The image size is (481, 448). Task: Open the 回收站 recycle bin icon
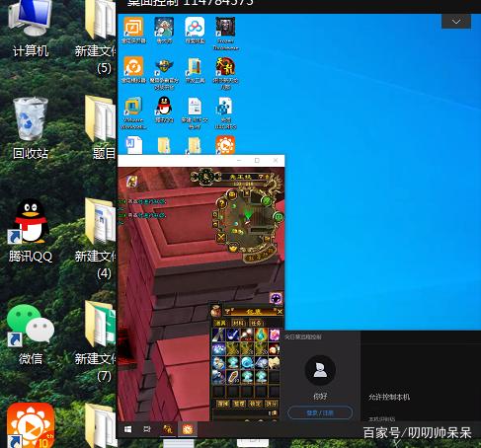(x=31, y=128)
